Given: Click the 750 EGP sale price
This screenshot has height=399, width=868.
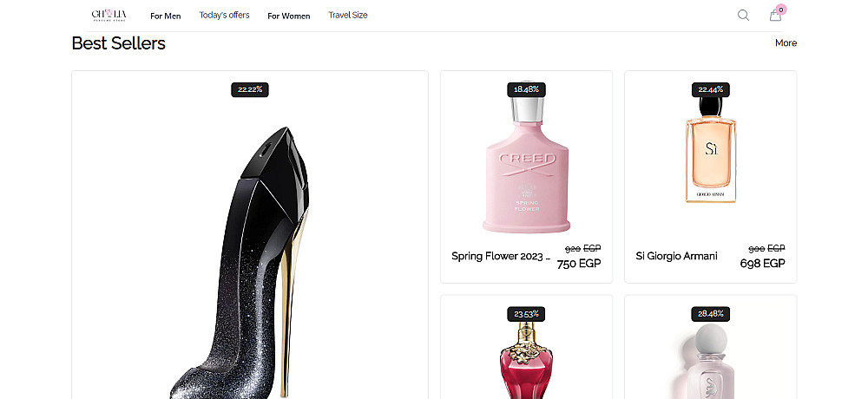Looking at the screenshot, I should (579, 264).
